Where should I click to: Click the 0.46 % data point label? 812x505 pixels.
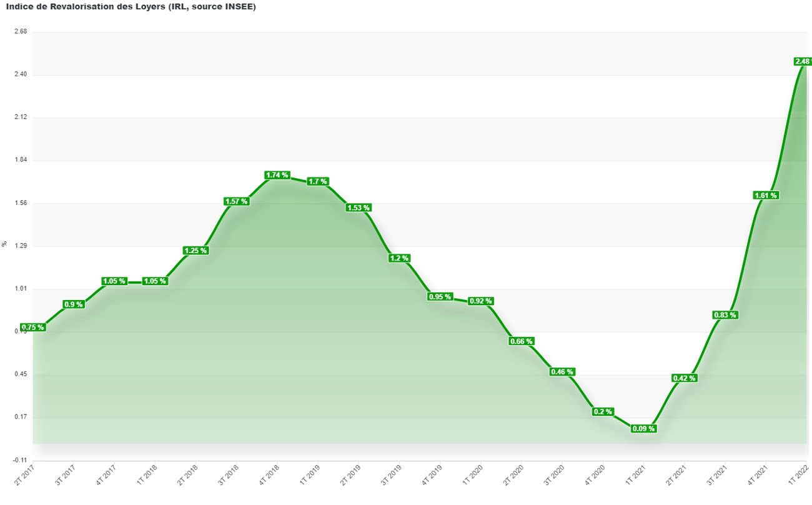tap(562, 372)
